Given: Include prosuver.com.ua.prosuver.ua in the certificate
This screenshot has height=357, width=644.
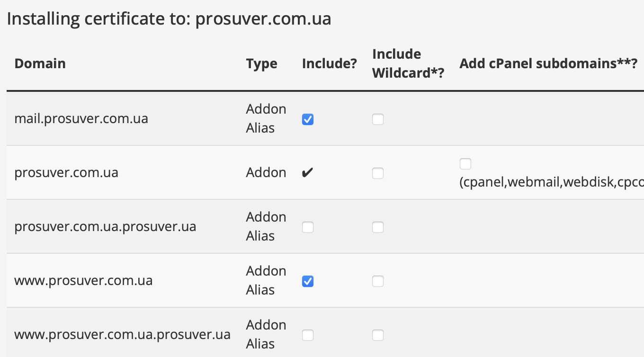Looking at the screenshot, I should tap(308, 228).
